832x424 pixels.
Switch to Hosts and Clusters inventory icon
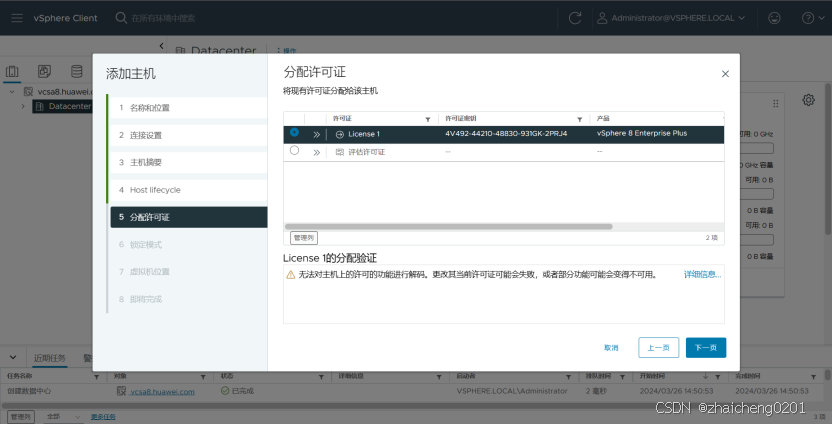12,72
